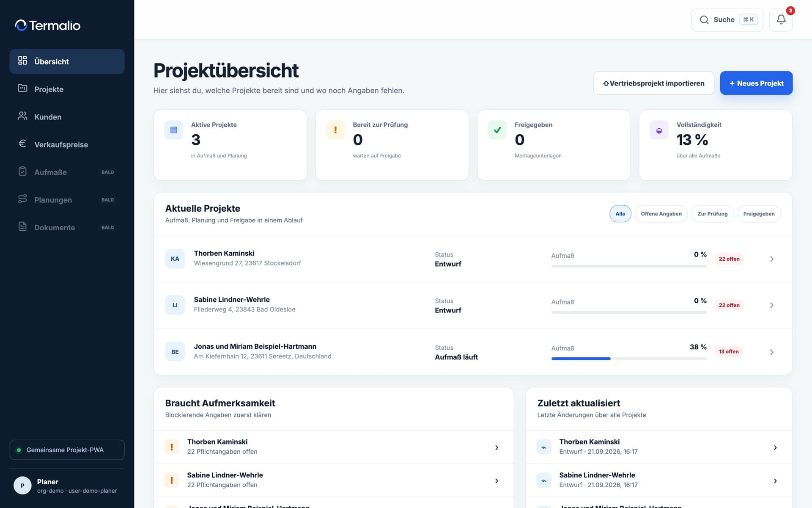The width and height of the screenshot is (812, 508).
Task: Open Verkaufspreise in the sidebar
Action: 67,144
